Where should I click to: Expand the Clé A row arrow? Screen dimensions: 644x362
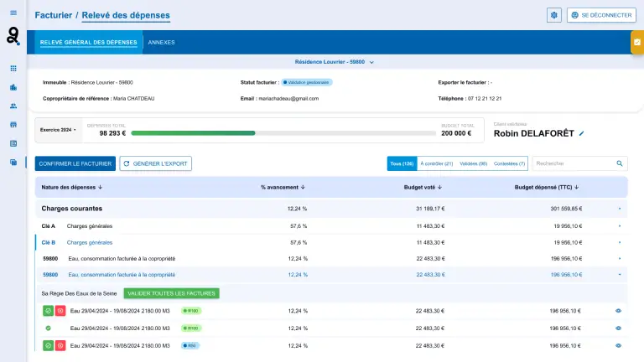click(620, 226)
